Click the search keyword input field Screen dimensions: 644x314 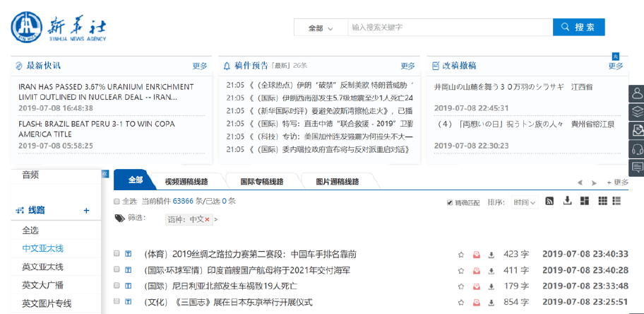[x=449, y=28]
